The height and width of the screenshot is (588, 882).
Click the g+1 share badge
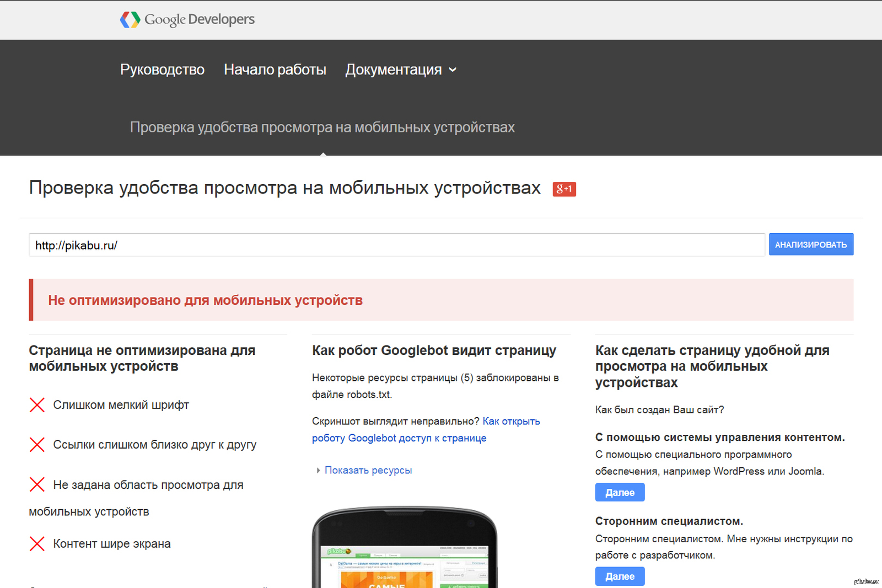(564, 189)
